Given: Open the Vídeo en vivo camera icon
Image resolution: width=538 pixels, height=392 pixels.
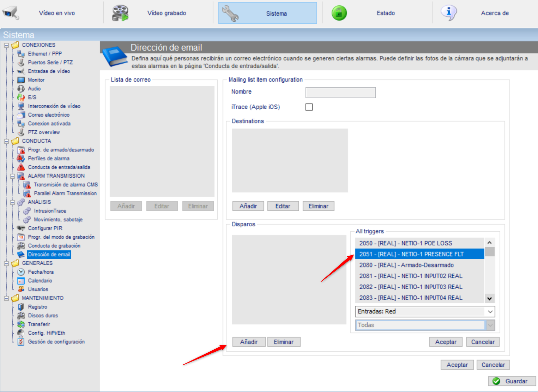Looking at the screenshot, I should pyautogui.click(x=11, y=13).
